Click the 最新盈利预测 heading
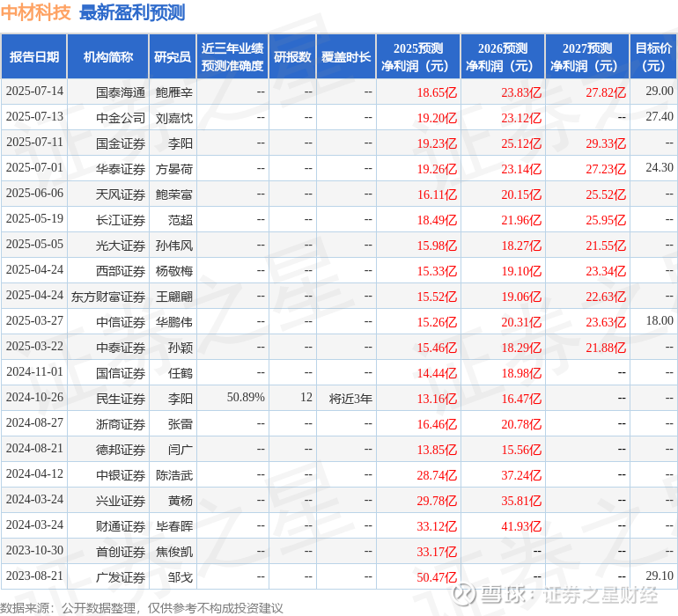 (132, 12)
